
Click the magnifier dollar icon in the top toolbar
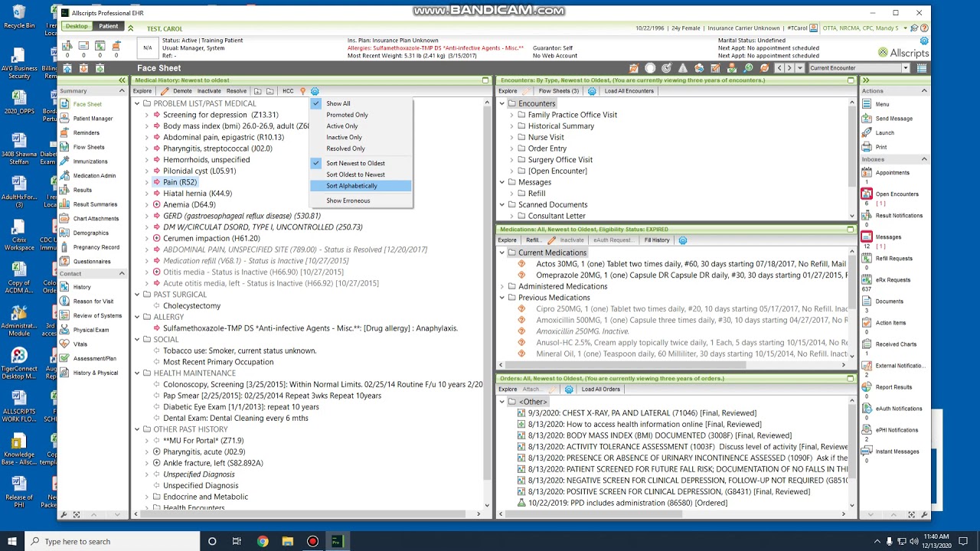point(748,68)
